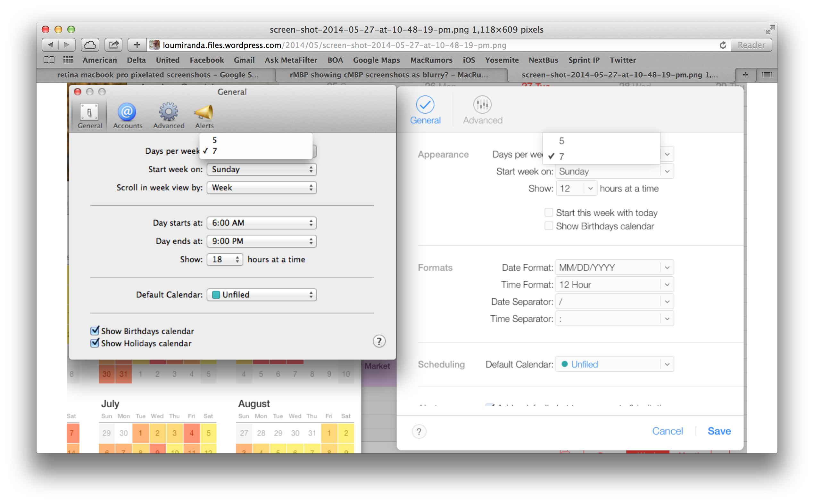Choose 5 in right Days per week menu

[601, 141]
